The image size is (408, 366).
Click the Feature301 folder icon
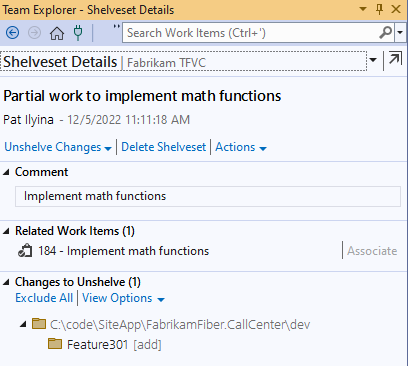click(55, 344)
